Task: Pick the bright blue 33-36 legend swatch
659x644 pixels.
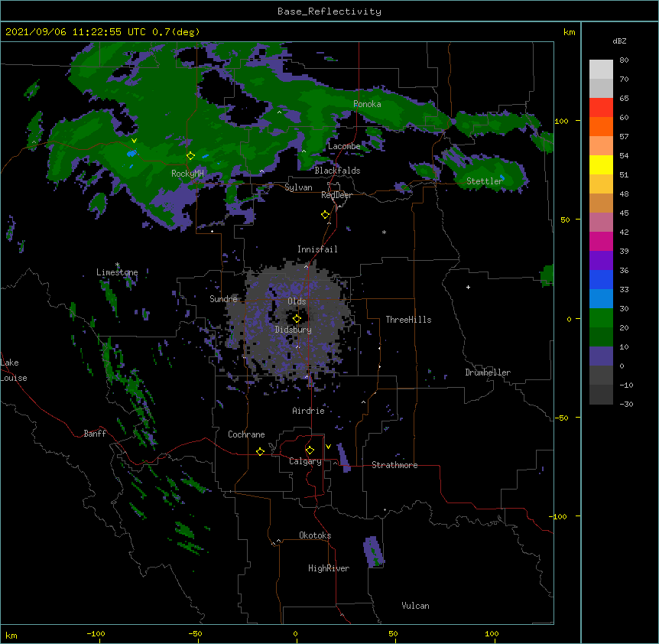Action: (601, 279)
